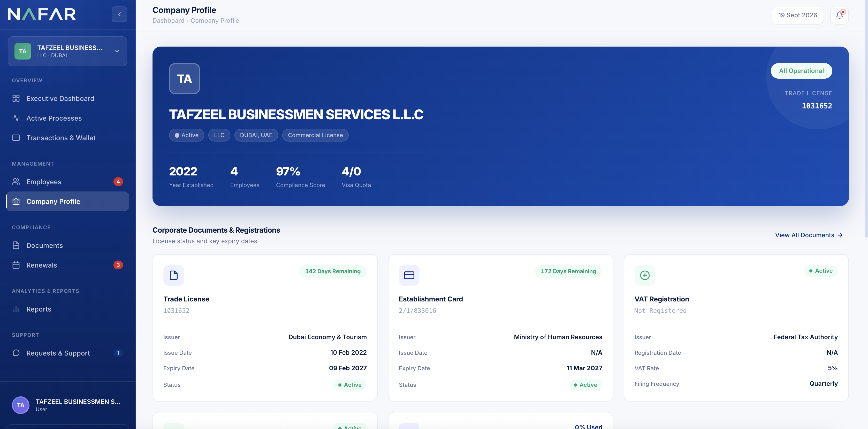Click the 19 Sept 2026 date button
This screenshot has height=429, width=868.
(798, 15)
